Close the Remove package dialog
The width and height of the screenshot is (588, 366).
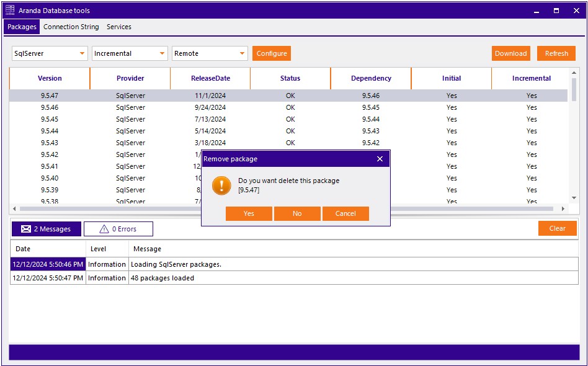(x=380, y=159)
